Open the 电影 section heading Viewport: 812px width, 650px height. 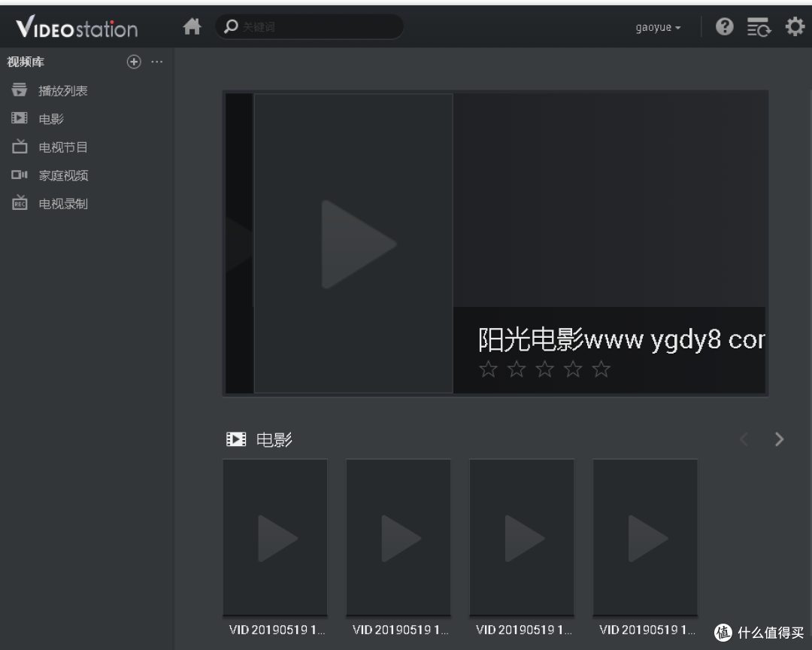[274, 439]
